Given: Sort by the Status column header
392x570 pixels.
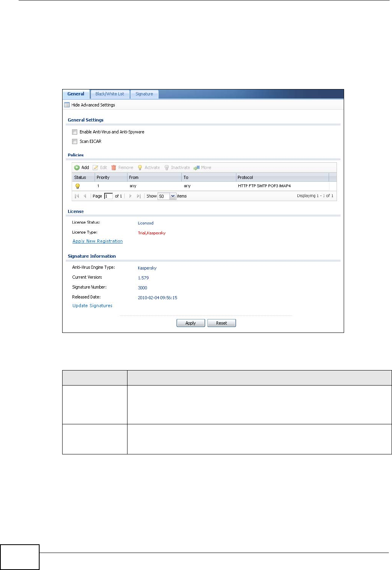Looking at the screenshot, I should pyautogui.click(x=83, y=177).
